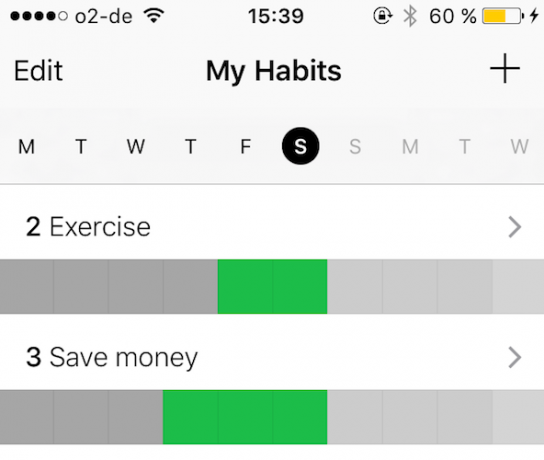Open Exercise habit details chevron
544x460 pixels.
tap(515, 227)
